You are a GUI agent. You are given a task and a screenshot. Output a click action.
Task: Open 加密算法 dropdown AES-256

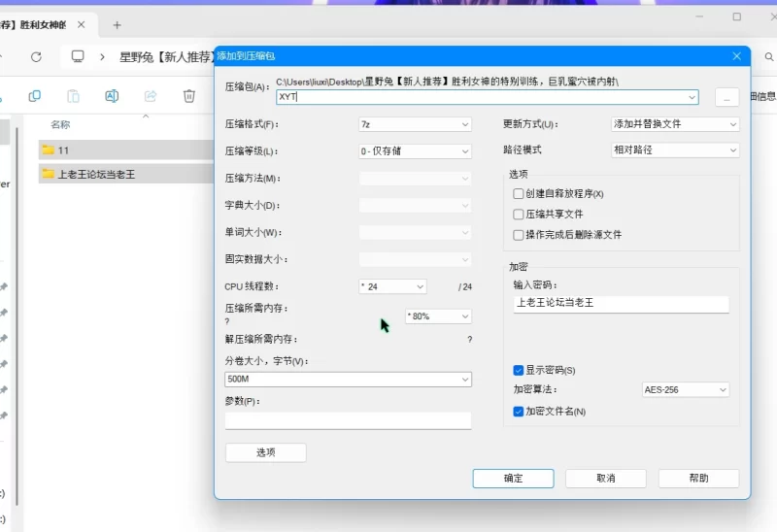[x=686, y=390]
